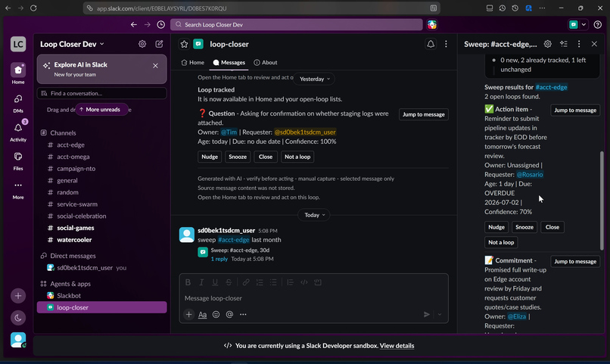Click Not a loop in the messages pane
Image resolution: width=610 pixels, height=364 pixels.
click(x=297, y=157)
